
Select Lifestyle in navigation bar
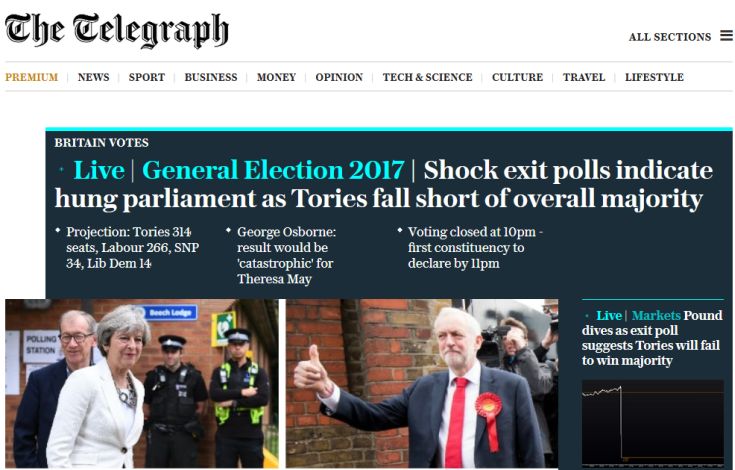[654, 77]
